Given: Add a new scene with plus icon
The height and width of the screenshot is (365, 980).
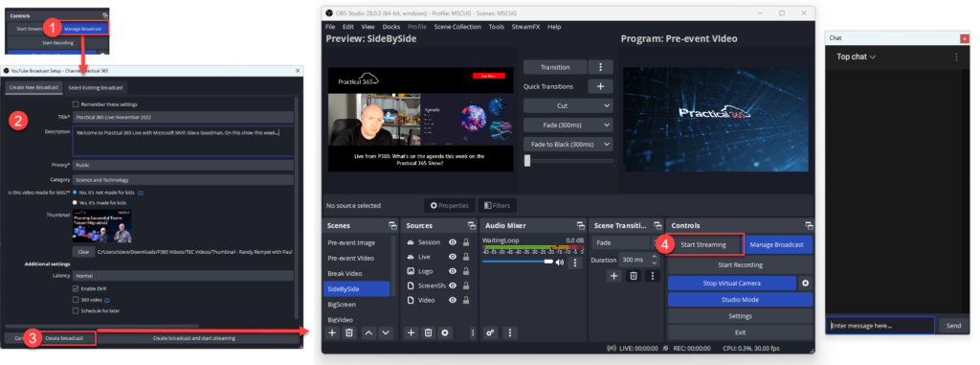Looking at the screenshot, I should [x=332, y=333].
